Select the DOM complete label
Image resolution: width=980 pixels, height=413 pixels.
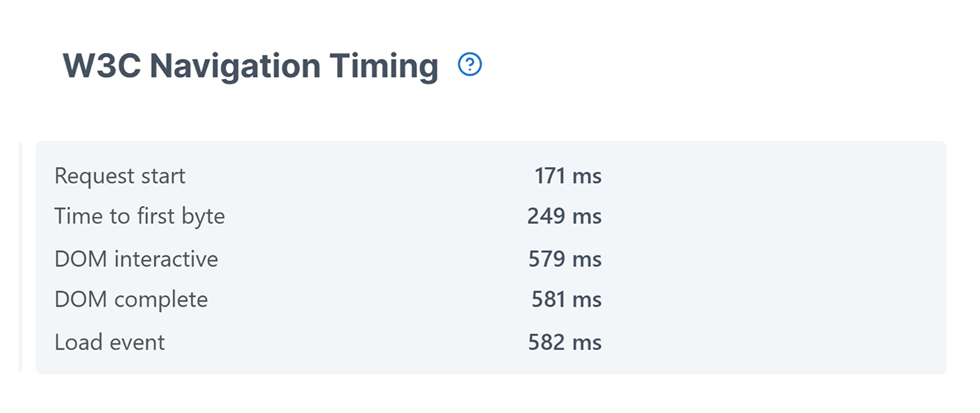(x=131, y=299)
